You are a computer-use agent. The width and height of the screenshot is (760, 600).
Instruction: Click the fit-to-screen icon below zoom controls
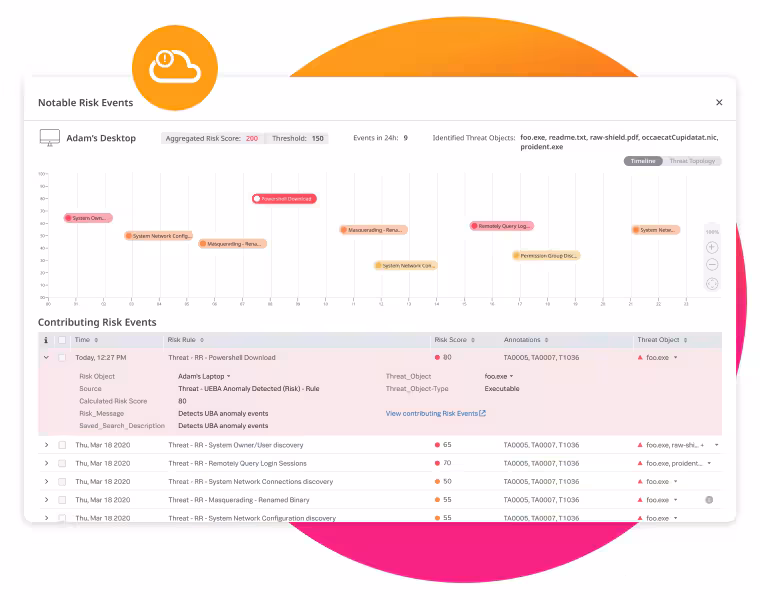tap(711, 283)
